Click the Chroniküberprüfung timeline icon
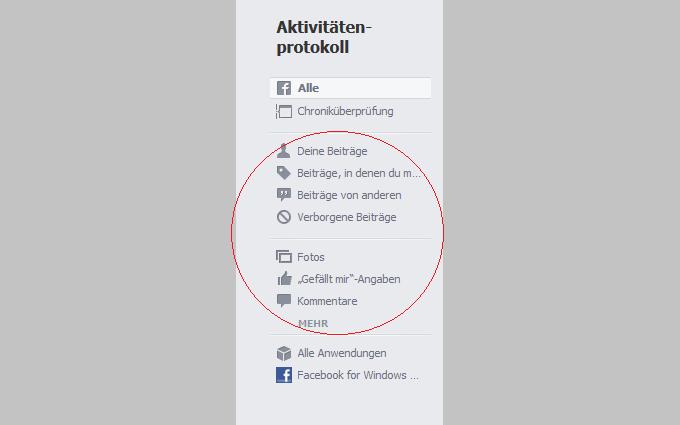680x425 pixels. 284,111
